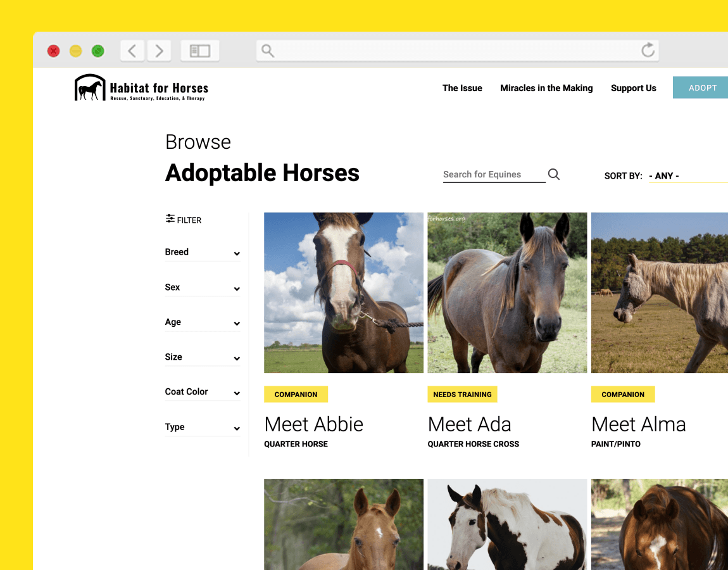Open the brown horse with white blaze photo

659,524
